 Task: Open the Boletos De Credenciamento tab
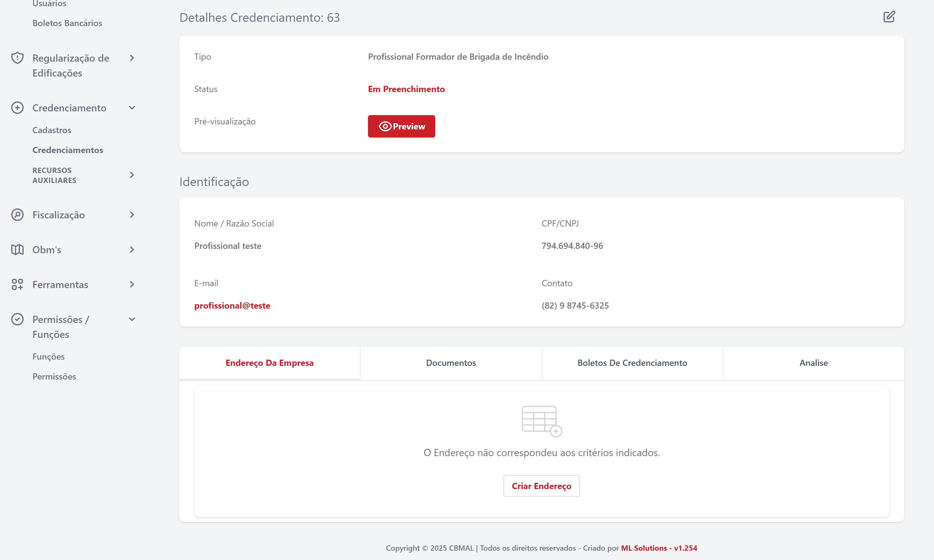point(632,363)
